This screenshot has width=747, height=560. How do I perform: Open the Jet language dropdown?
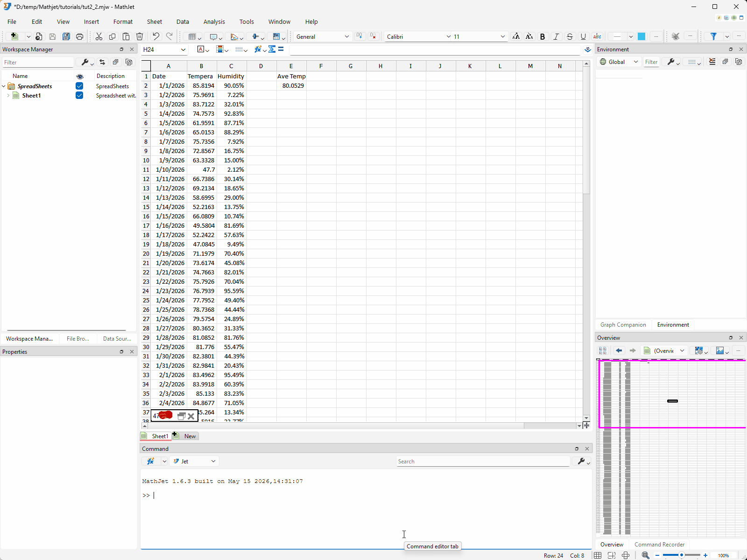click(194, 461)
